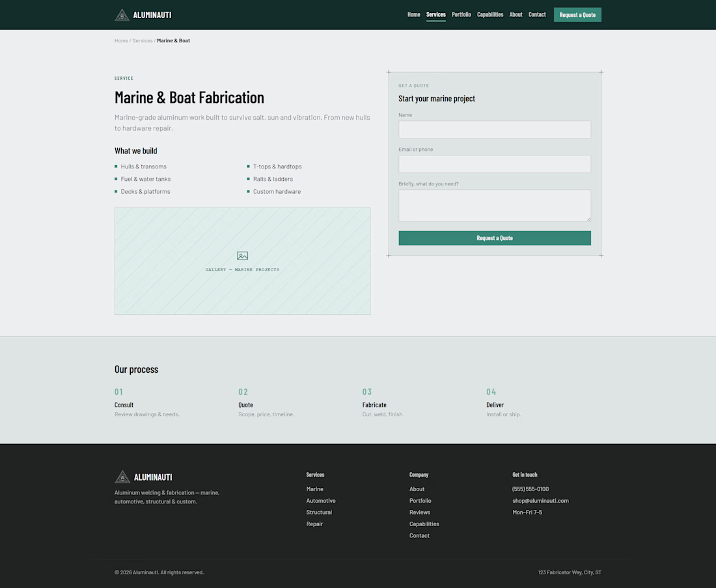Click footer Portfolio company link
The image size is (716, 588).
click(x=420, y=501)
